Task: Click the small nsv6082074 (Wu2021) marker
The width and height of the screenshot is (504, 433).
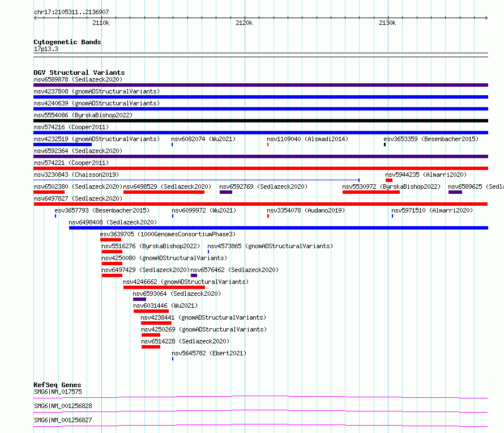Action: coord(172,145)
